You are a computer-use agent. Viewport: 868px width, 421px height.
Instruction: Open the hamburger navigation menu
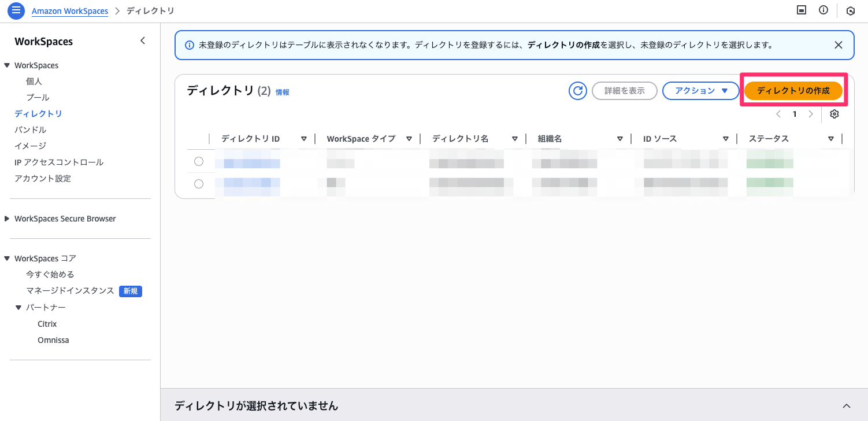tap(16, 10)
